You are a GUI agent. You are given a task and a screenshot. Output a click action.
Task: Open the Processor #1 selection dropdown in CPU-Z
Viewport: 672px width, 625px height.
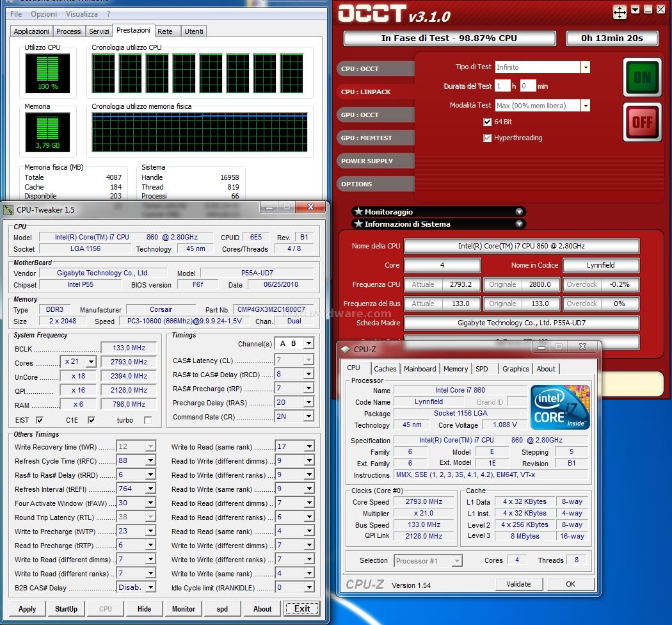click(x=458, y=561)
